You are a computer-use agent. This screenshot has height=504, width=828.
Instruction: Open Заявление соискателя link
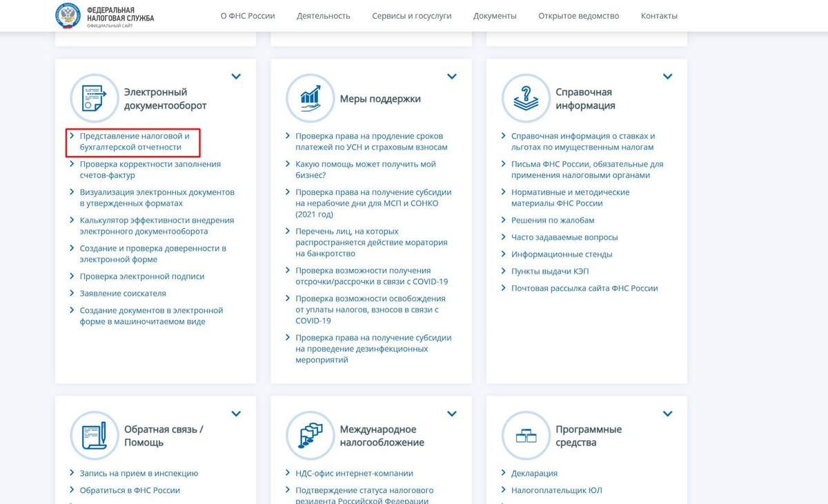pyautogui.click(x=123, y=294)
